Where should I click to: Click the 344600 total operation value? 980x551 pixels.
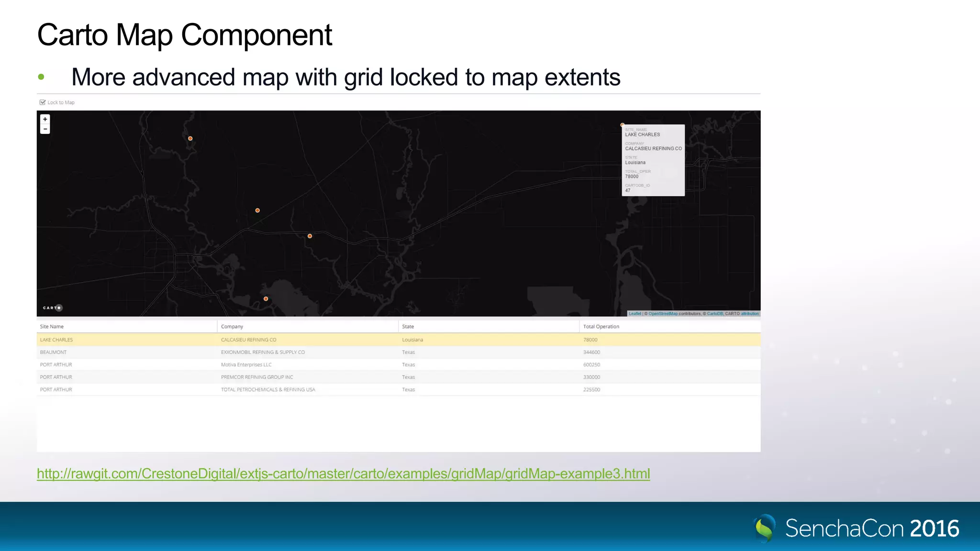coord(591,352)
